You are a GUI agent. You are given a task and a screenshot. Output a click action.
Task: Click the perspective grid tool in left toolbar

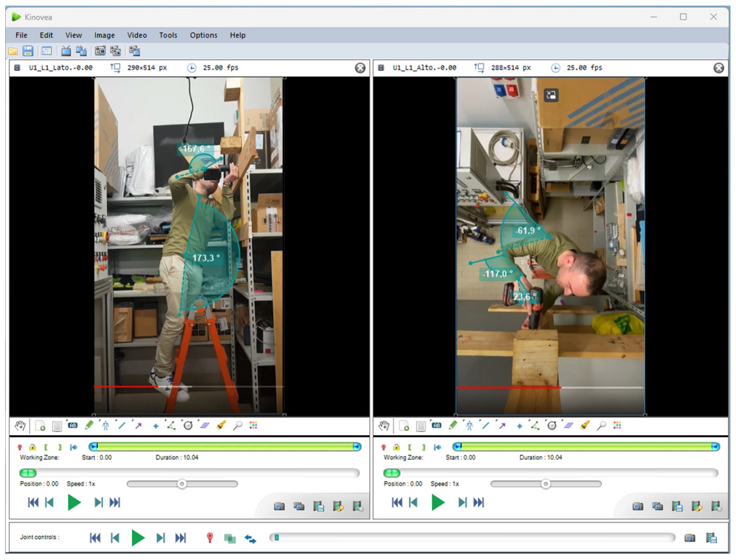pyautogui.click(x=204, y=426)
